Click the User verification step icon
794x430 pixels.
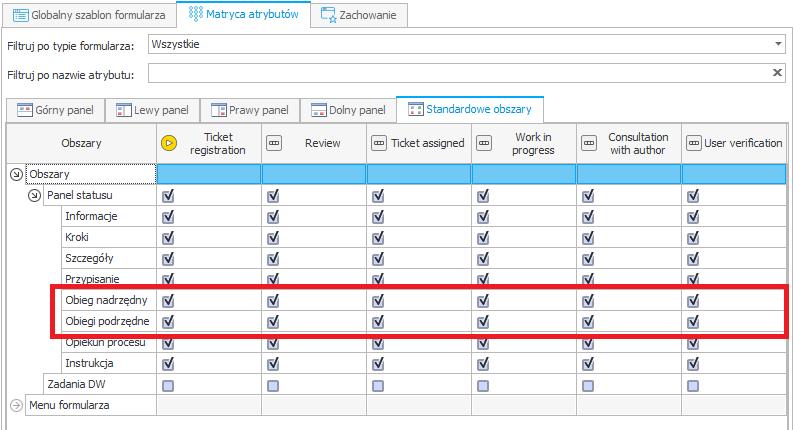[x=694, y=143]
